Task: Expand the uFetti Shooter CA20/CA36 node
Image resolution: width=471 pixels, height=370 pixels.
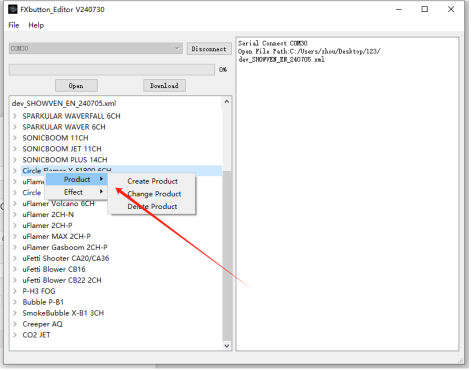Action: 15,258
